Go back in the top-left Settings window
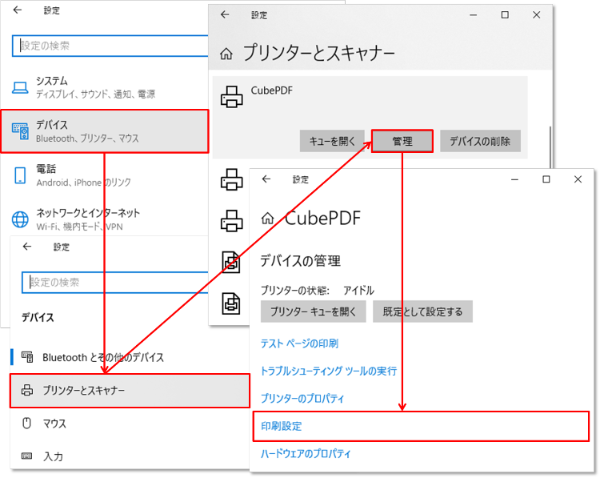 (18, 10)
